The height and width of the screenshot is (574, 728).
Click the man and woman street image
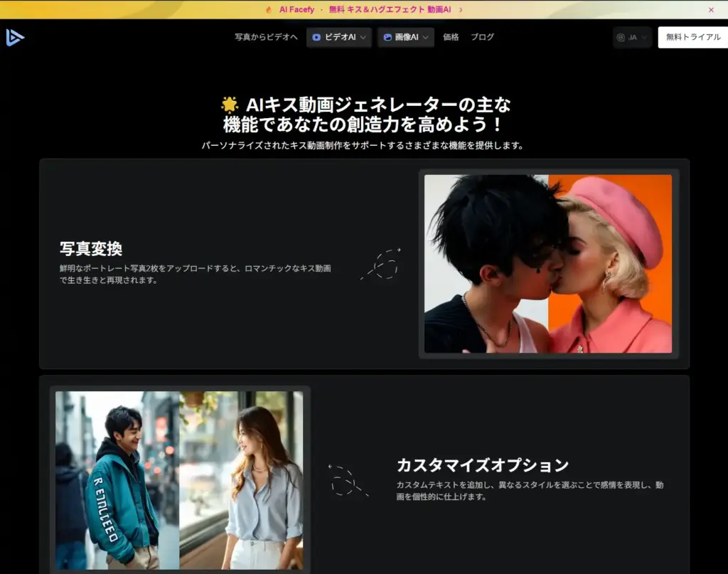click(x=179, y=480)
